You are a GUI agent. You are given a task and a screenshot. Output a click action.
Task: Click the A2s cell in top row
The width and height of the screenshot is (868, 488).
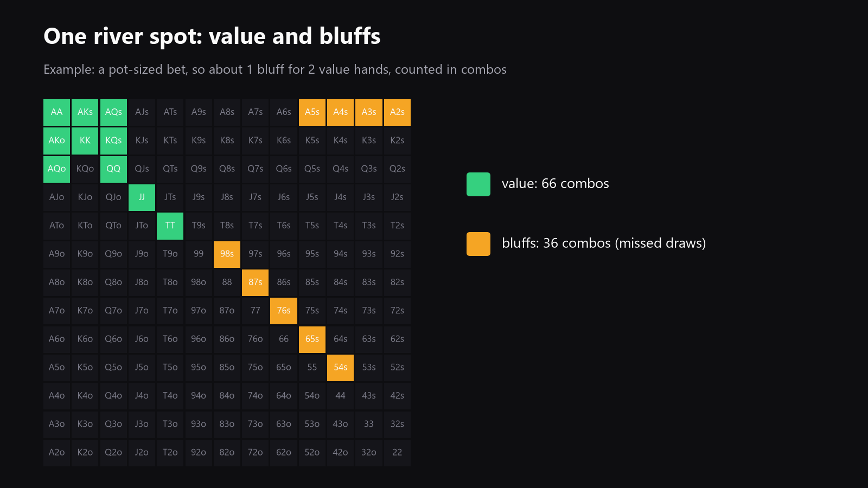point(397,112)
